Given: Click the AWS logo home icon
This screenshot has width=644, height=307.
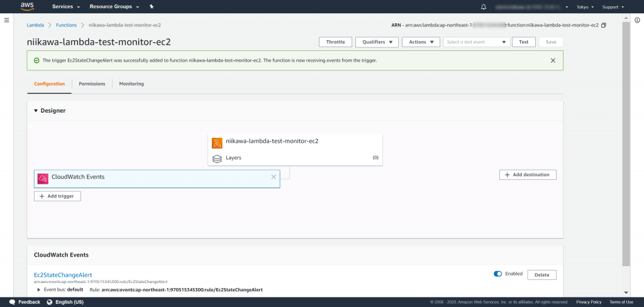Looking at the screenshot, I should (27, 6).
